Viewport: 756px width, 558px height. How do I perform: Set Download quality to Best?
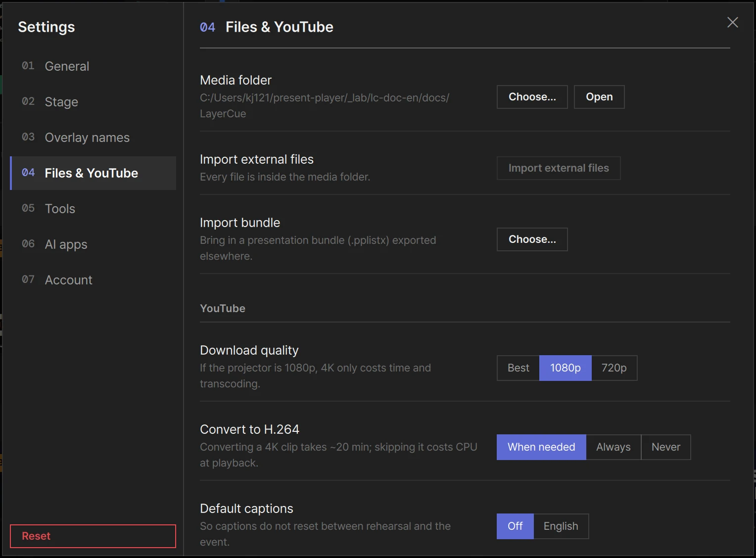(518, 368)
